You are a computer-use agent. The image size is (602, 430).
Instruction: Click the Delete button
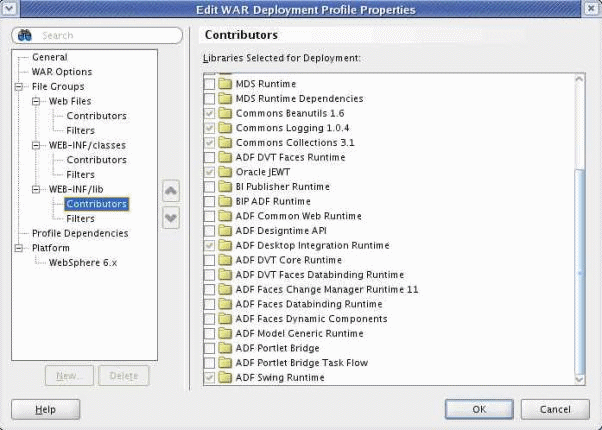(124, 375)
